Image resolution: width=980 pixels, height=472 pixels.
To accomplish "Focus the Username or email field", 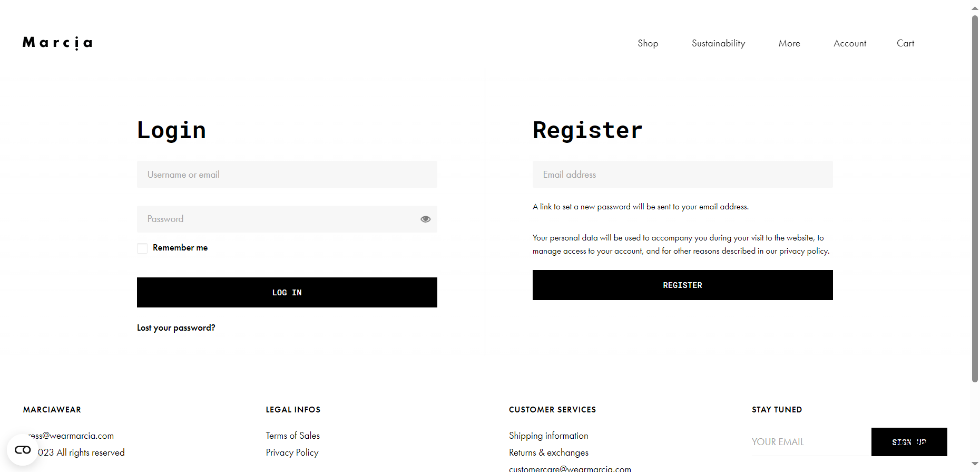I will (287, 175).
